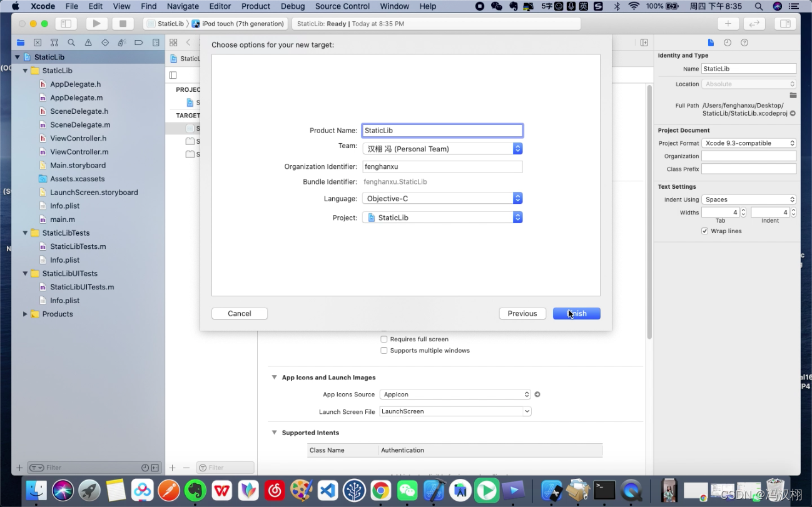This screenshot has height=507, width=812.
Task: Click the Library plus button in toolbar
Action: pyautogui.click(x=728, y=24)
